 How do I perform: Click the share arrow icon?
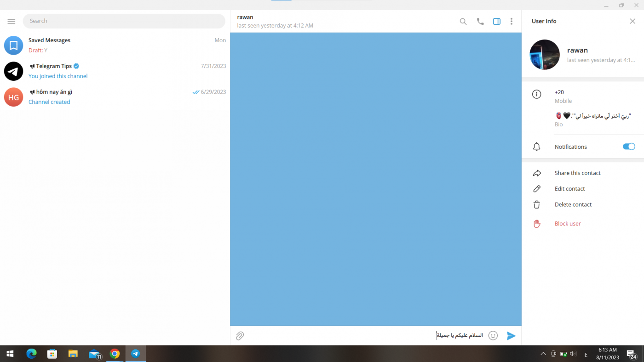click(536, 173)
